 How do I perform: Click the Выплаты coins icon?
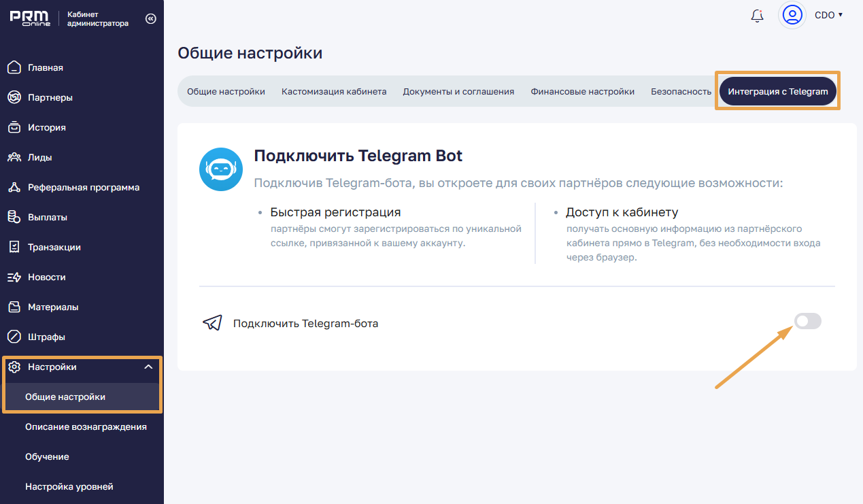14,217
